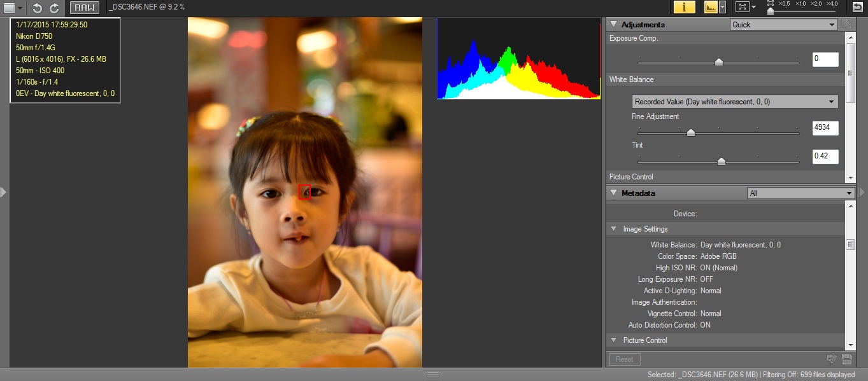Open the histogram options dropdown arrow
This screenshot has height=381, width=868.
[x=722, y=7]
